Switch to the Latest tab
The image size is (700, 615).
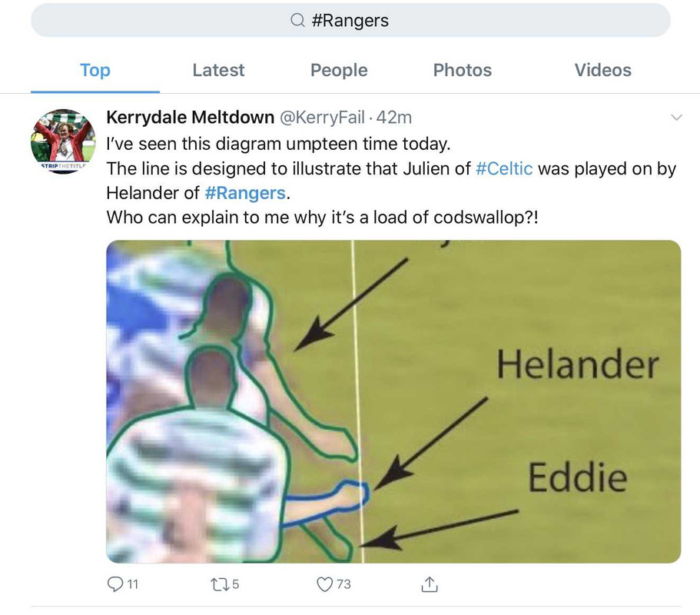coord(219,70)
